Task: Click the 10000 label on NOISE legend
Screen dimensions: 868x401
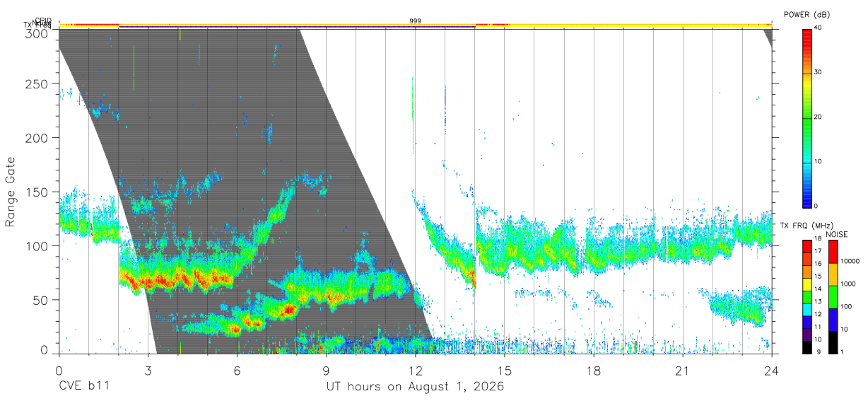Action: click(x=851, y=261)
